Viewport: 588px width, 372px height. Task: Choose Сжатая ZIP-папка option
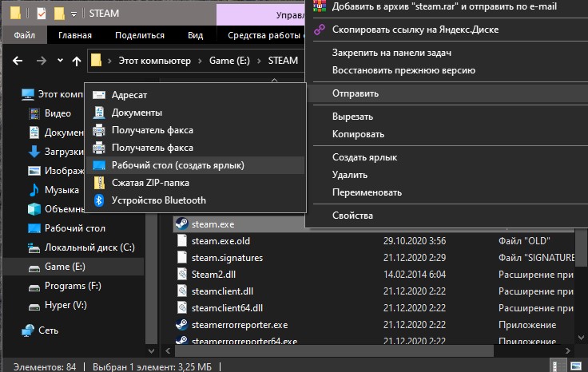click(x=195, y=183)
